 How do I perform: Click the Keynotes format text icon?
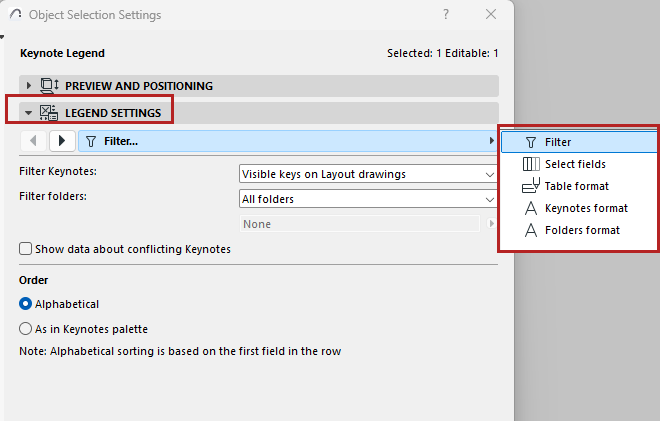tap(530, 208)
